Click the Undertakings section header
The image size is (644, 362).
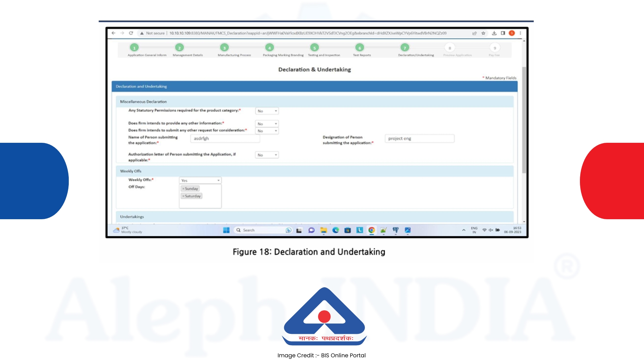pos(314,217)
